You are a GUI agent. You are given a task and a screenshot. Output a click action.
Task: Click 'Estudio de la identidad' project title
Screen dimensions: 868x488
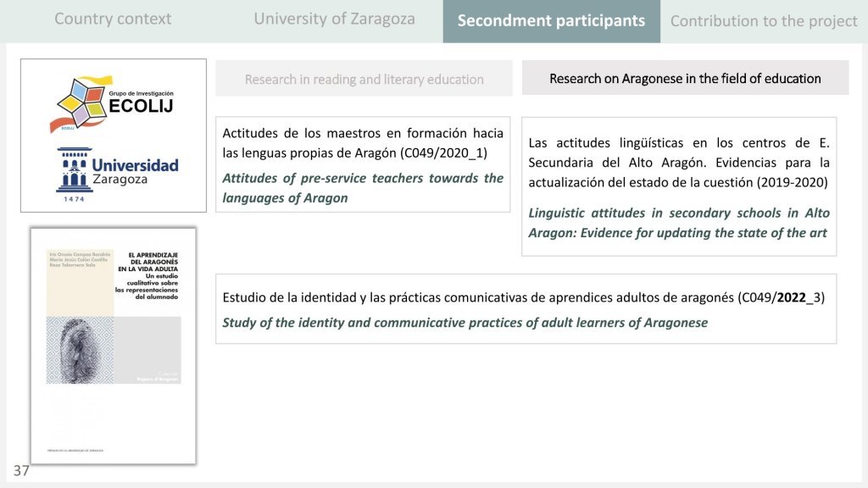(x=523, y=297)
